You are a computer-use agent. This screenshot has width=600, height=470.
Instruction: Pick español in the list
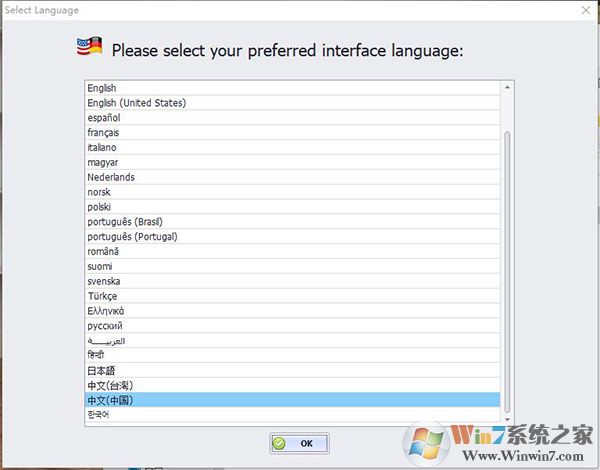tap(292, 118)
